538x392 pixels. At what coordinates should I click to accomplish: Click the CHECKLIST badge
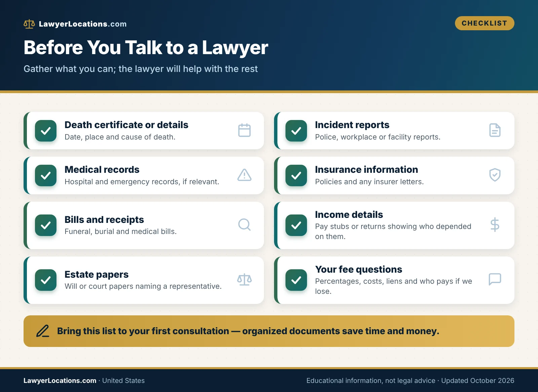coord(485,23)
